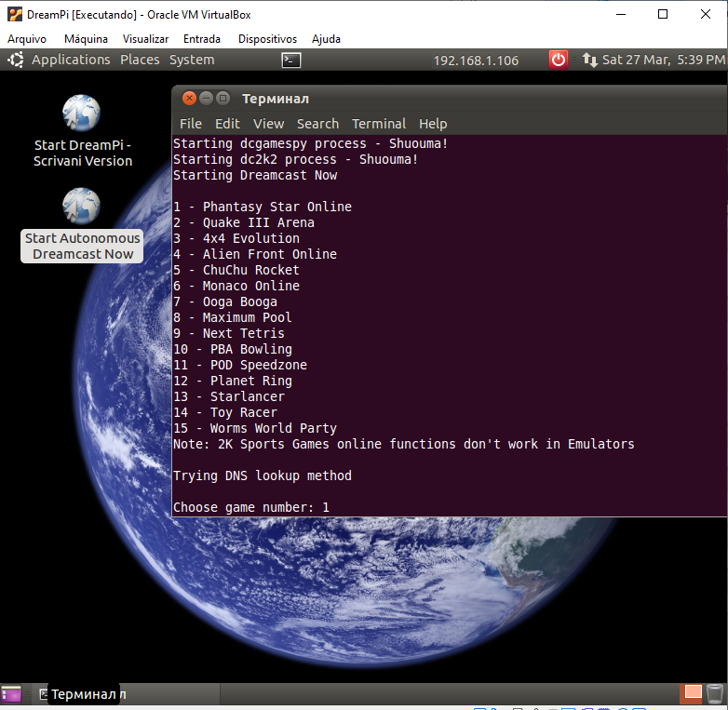Open the Applications menu
Screen dimensions: 728x710
tap(71, 60)
